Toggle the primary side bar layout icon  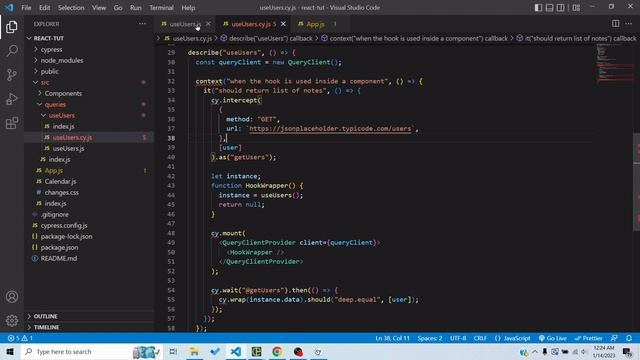(538, 8)
